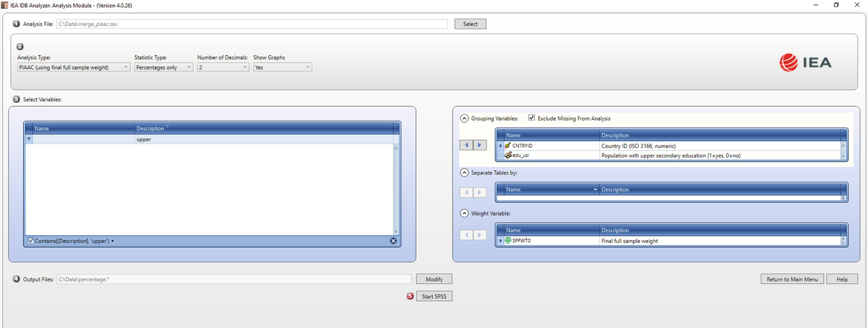868x328 pixels.
Task: Click scroll down arrow in variables list
Action: pyautogui.click(x=396, y=231)
